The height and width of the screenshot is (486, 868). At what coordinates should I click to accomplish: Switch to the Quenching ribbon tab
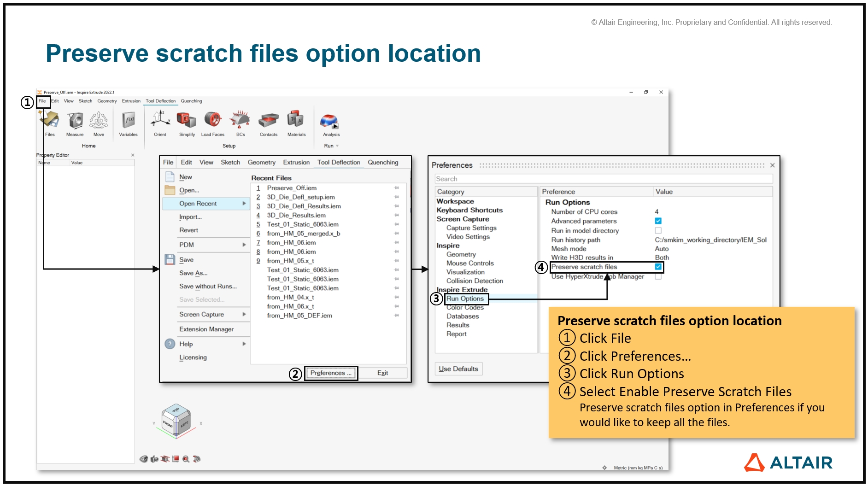pos(191,101)
